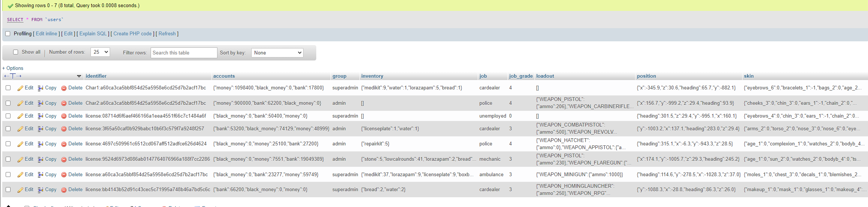Tick checkbox for license:a60ca3ca ambulance row

8,175
